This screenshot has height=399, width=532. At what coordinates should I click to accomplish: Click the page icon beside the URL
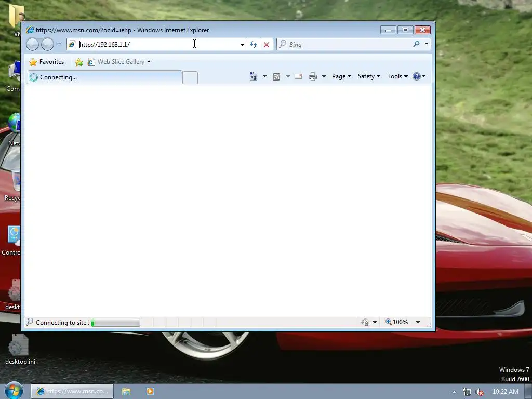tap(72, 45)
